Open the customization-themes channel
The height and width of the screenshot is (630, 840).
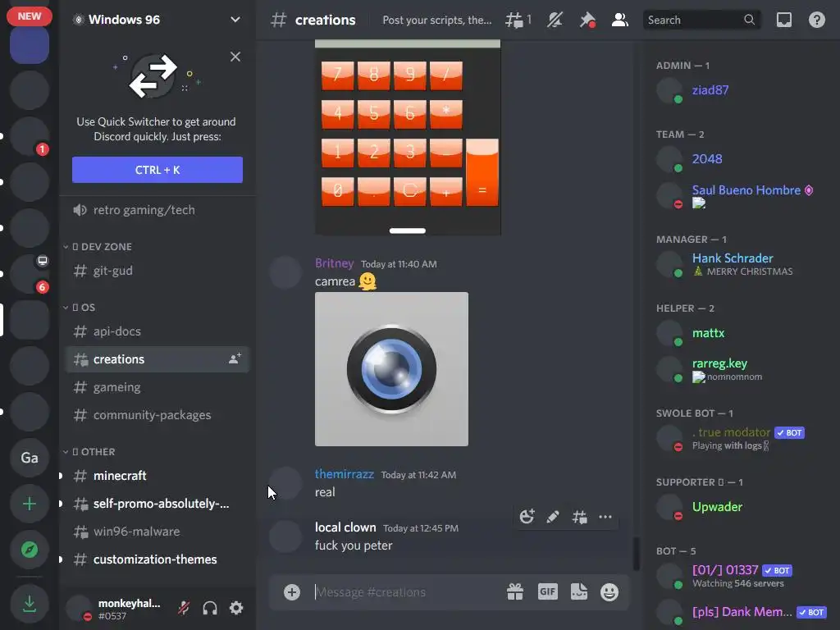click(157, 559)
